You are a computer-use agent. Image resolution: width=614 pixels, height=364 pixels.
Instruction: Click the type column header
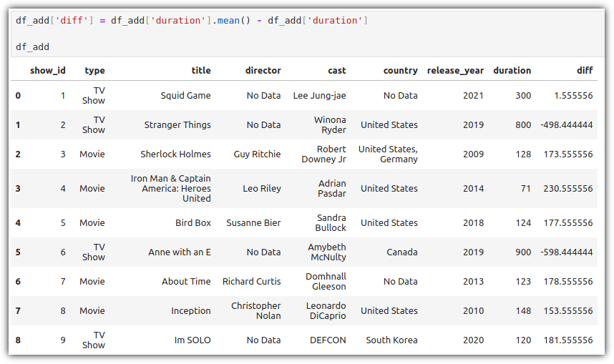94,71
